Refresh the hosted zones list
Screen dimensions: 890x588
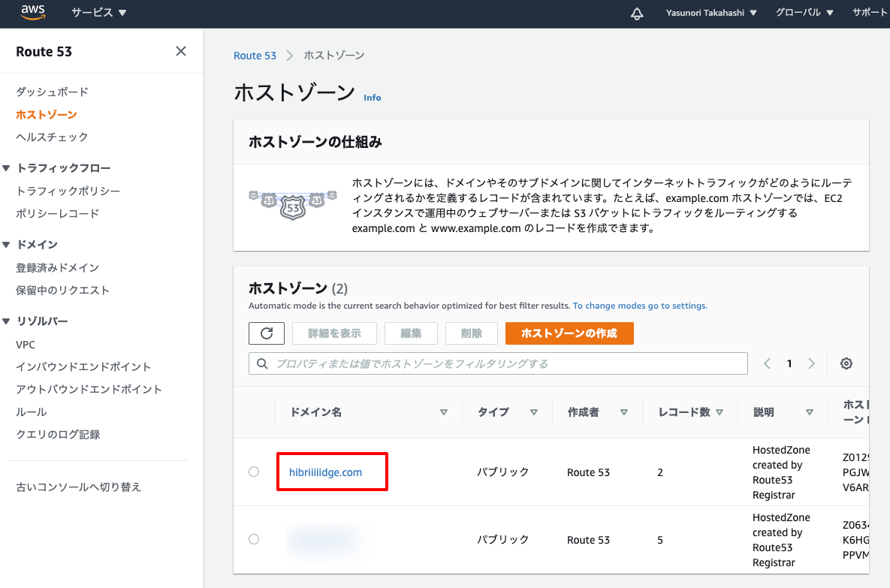267,333
